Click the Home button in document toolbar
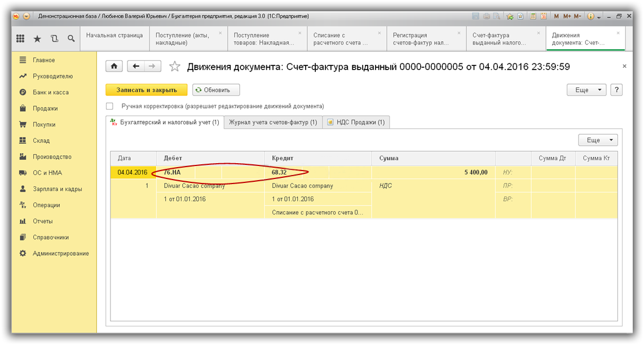This screenshot has width=644, height=345. (x=114, y=67)
